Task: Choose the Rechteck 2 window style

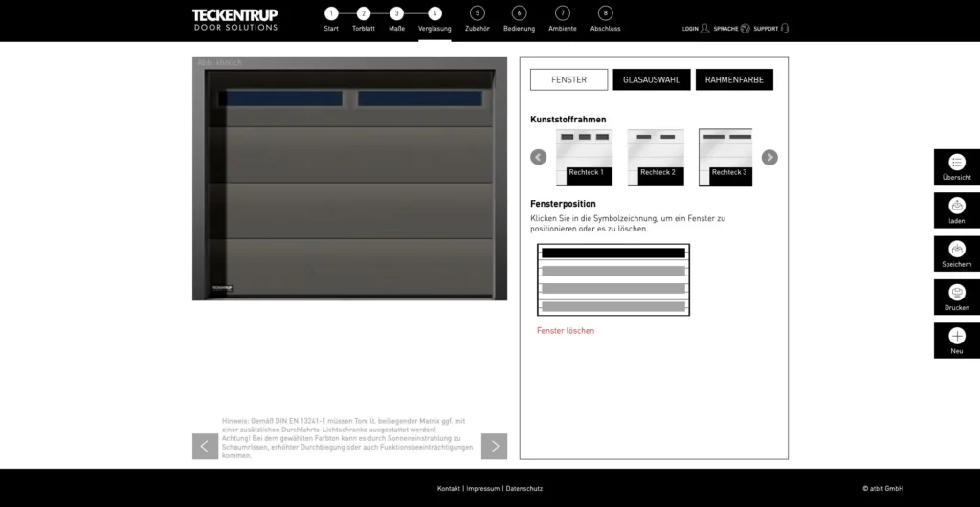Action: pos(656,156)
